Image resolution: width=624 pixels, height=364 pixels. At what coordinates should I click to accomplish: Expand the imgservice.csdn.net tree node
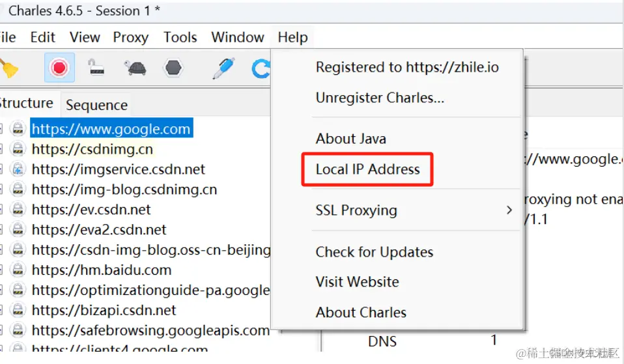coord(1,169)
